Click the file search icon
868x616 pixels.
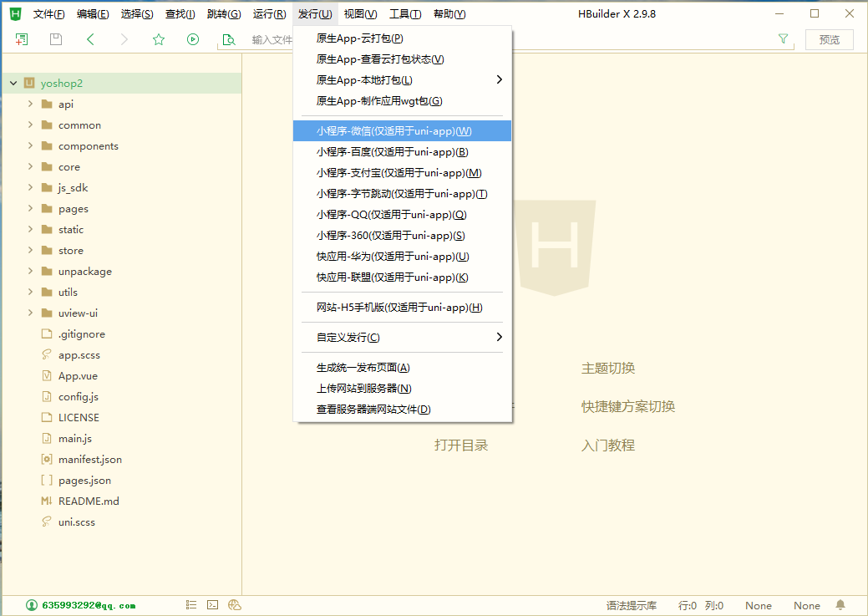click(228, 39)
